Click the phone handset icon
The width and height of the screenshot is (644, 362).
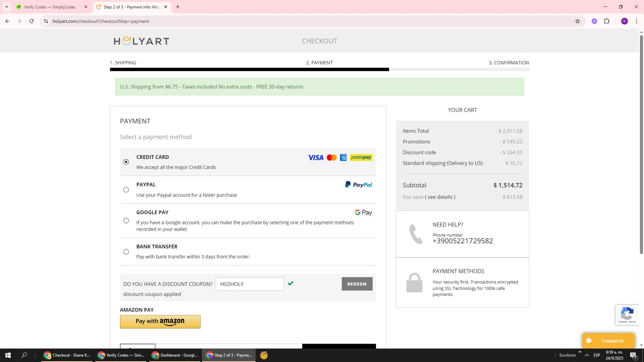[416, 234]
